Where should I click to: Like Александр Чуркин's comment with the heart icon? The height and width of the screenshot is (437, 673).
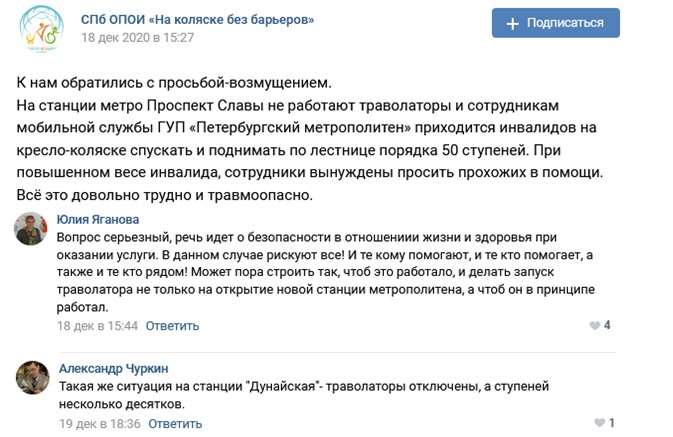599,423
